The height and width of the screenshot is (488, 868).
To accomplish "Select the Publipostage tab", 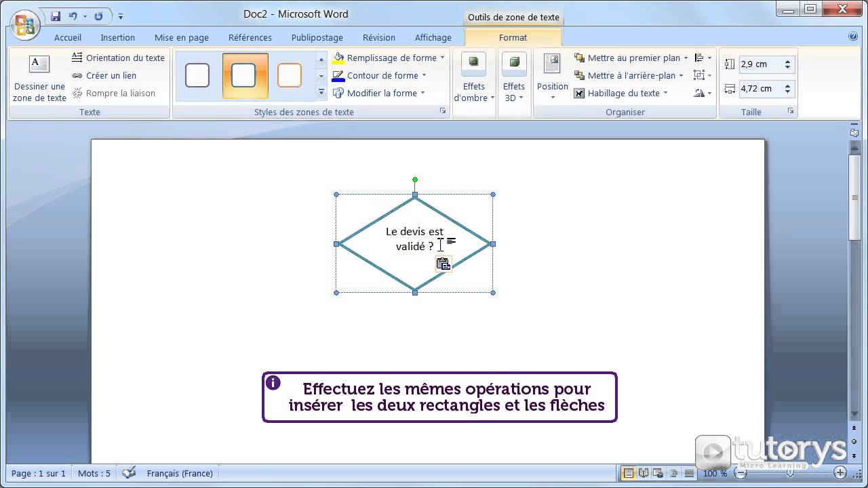I will click(317, 37).
